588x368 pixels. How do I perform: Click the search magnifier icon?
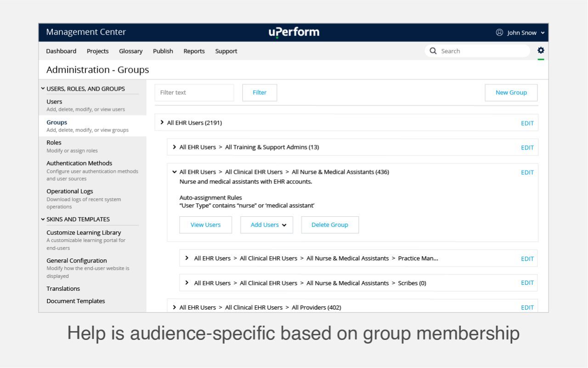[432, 51]
